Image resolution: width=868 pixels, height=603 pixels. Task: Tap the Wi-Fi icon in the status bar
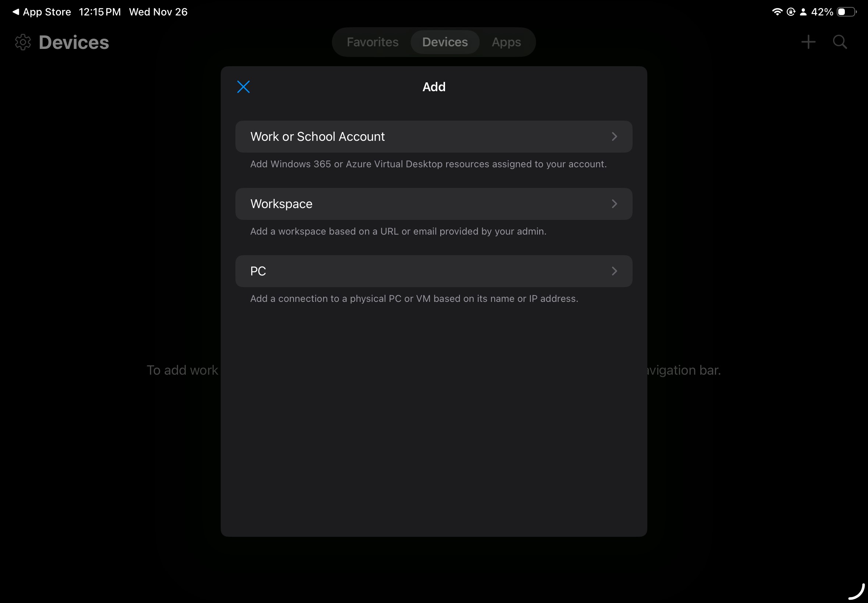[x=777, y=11]
